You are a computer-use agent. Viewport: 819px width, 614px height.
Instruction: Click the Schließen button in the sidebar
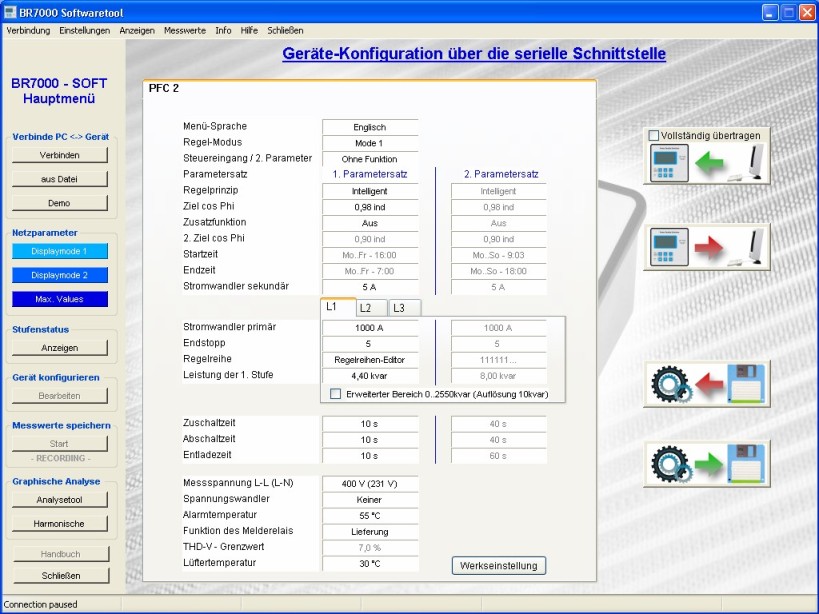[61, 575]
